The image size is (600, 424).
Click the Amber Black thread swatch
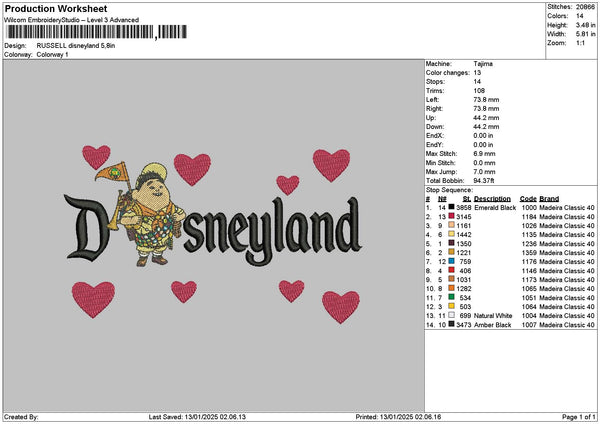(452, 324)
